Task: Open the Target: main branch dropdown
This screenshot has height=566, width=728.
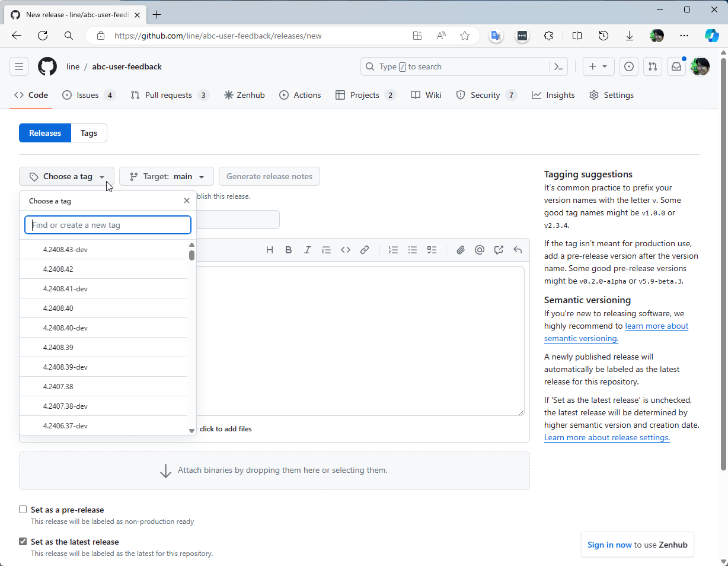Action: click(x=167, y=176)
